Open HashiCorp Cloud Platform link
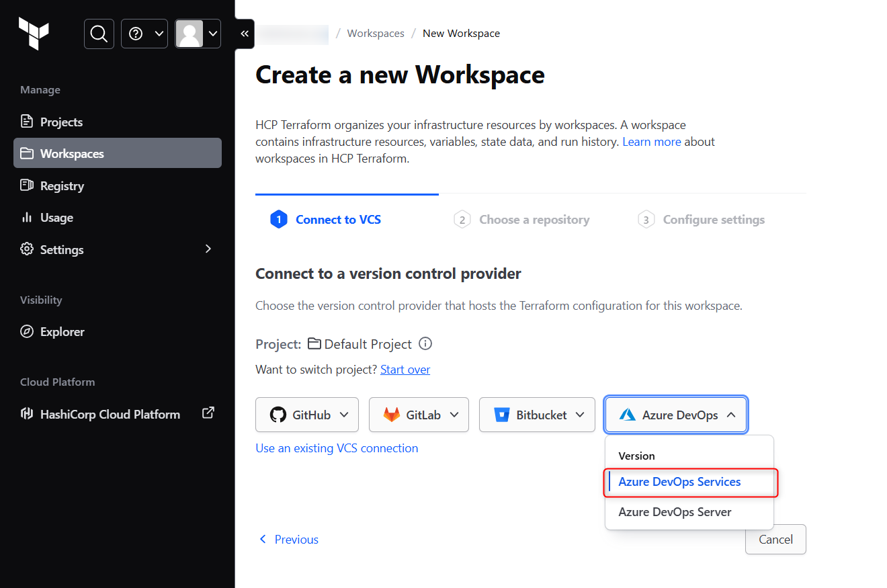887x588 pixels. 118,414
